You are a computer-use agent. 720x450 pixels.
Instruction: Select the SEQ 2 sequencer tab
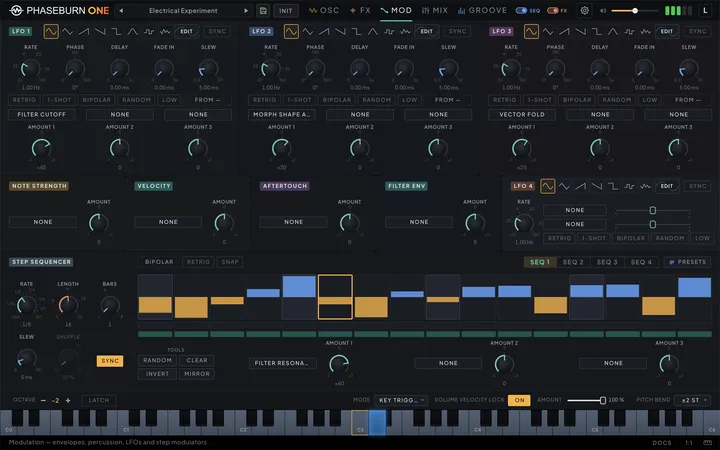tap(573, 262)
